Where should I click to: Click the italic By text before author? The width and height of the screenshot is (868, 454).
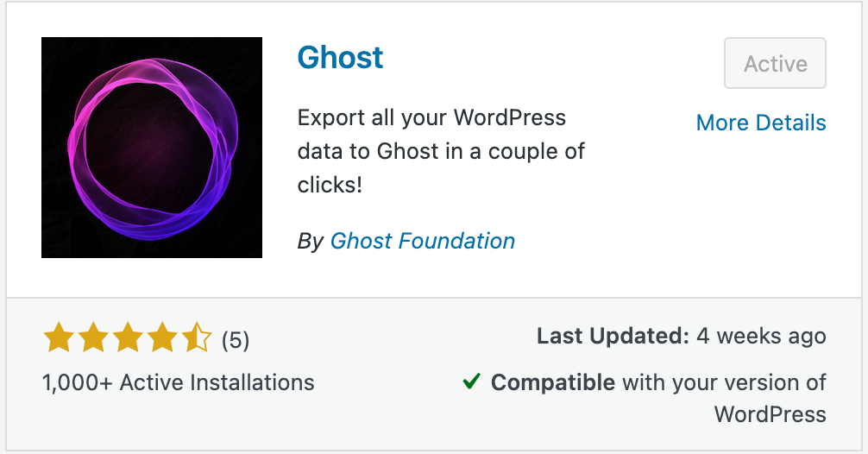310,242
